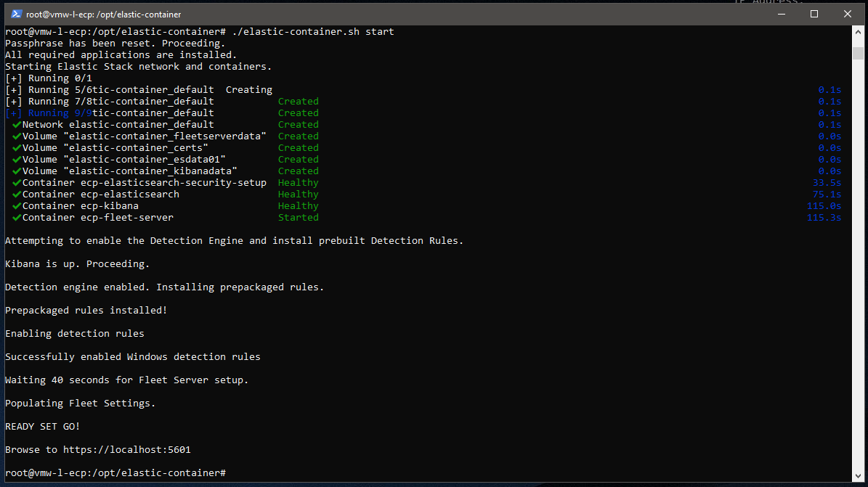The height and width of the screenshot is (487, 868).
Task: Minimize the terminal window
Action: pos(781,14)
